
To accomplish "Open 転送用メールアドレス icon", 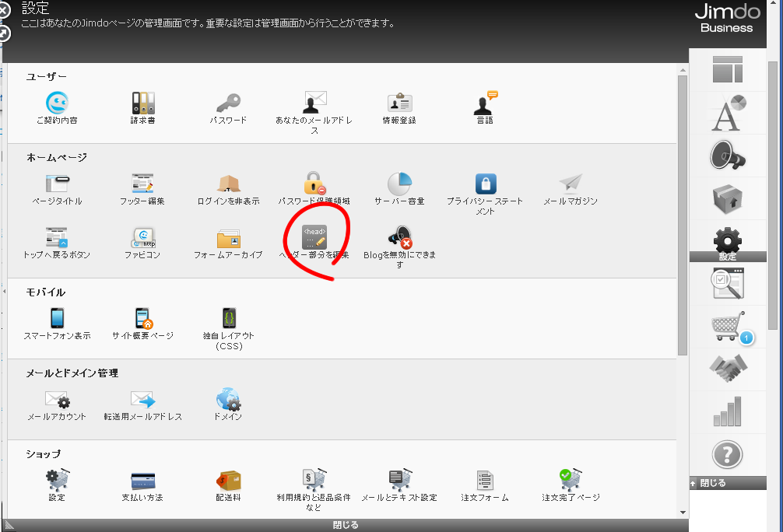I will pyautogui.click(x=142, y=399).
